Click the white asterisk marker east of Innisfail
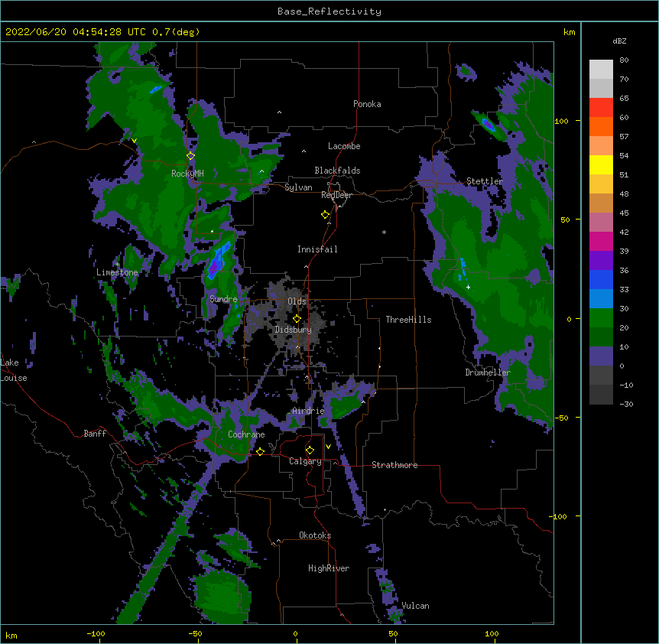Screen dimensions: 659x644 (384, 232)
